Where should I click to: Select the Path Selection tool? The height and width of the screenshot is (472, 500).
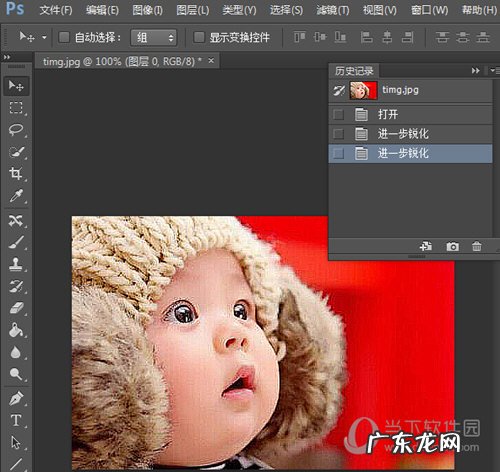(x=16, y=443)
